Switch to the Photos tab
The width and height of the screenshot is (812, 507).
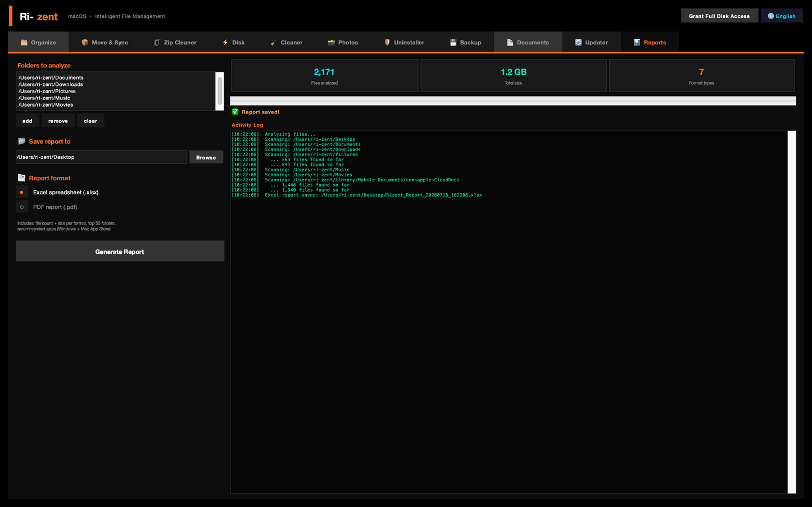[343, 42]
